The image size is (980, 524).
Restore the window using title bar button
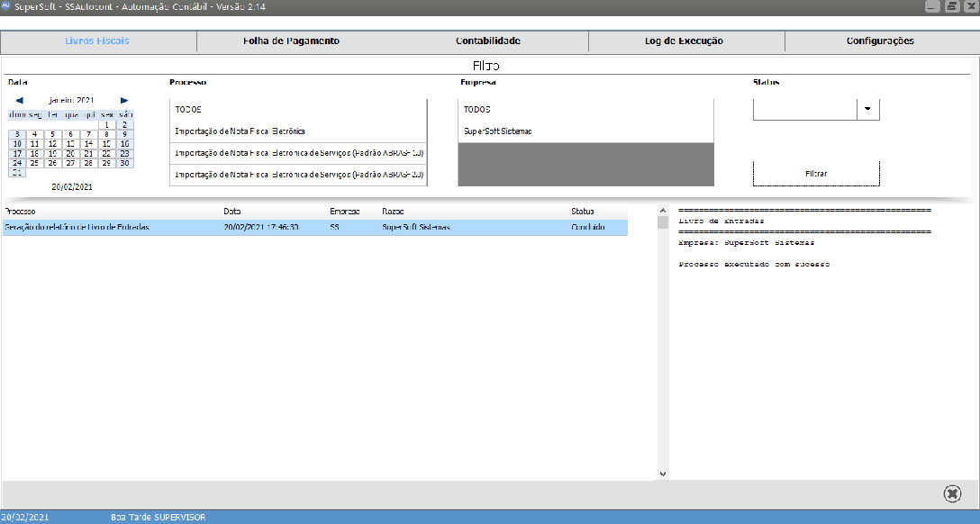952,6
